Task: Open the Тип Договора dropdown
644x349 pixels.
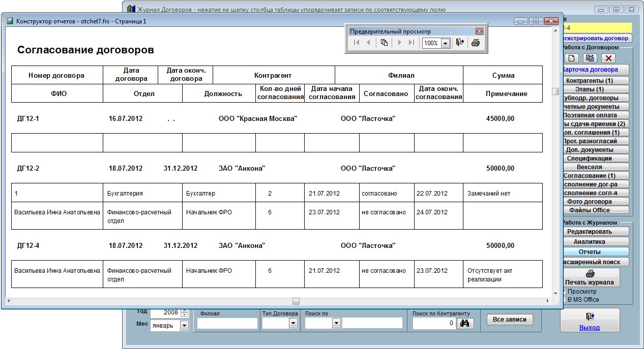Action: 293,323
